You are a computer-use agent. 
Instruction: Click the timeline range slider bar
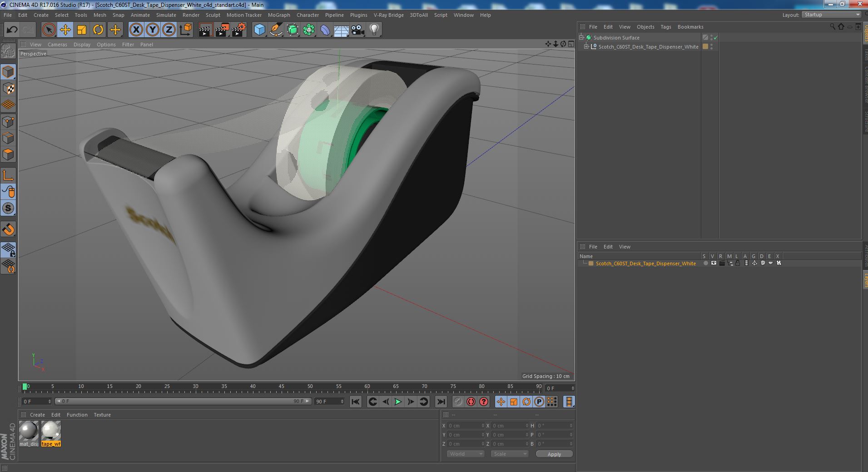click(183, 401)
